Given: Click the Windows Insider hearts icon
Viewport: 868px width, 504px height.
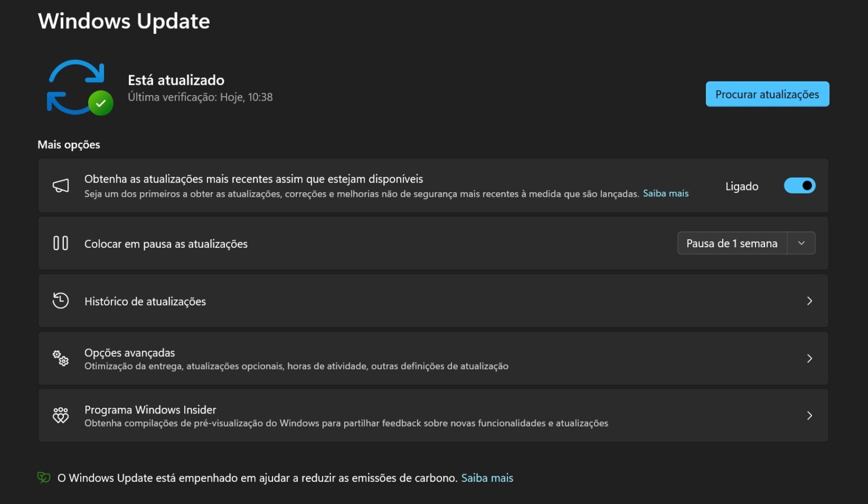Looking at the screenshot, I should (60, 415).
